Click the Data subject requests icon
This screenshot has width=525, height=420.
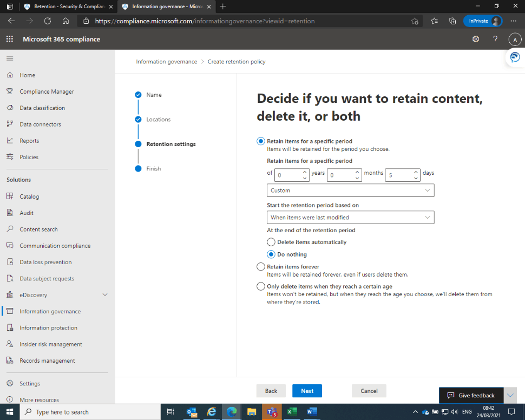point(10,278)
